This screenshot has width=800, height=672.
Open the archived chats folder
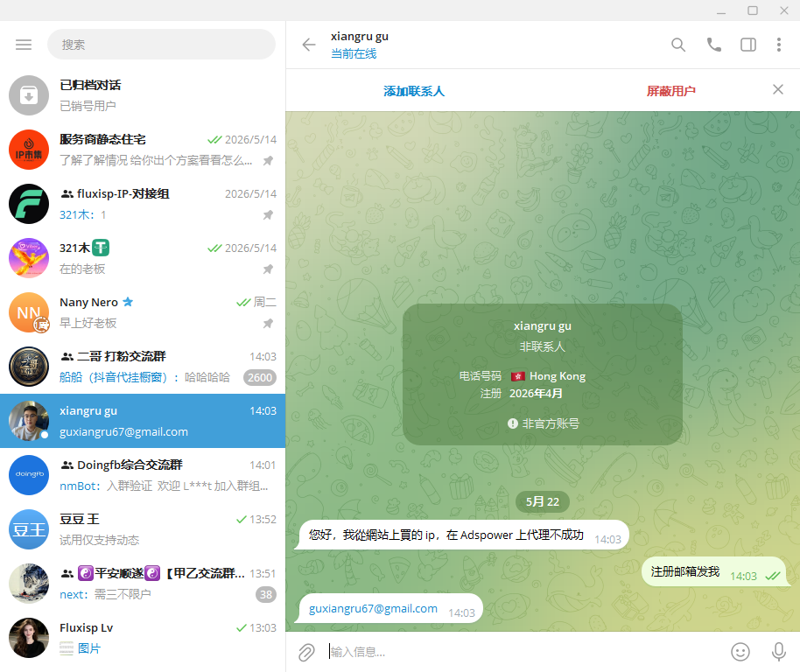click(x=143, y=95)
